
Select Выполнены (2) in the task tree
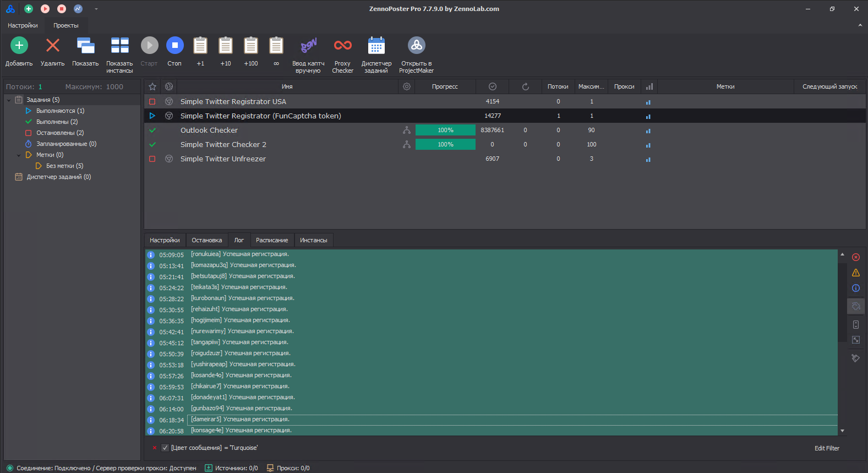click(57, 122)
